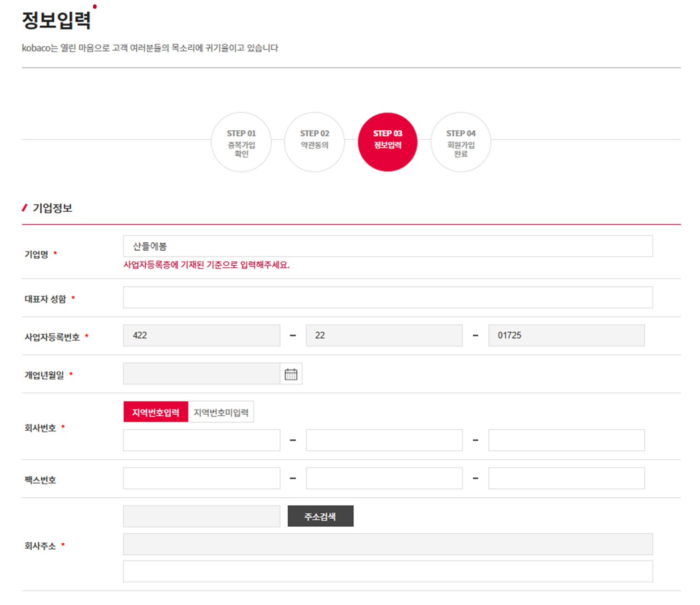Click the postal code field beside 주소검색
The height and width of the screenshot is (605, 700).
click(x=201, y=516)
